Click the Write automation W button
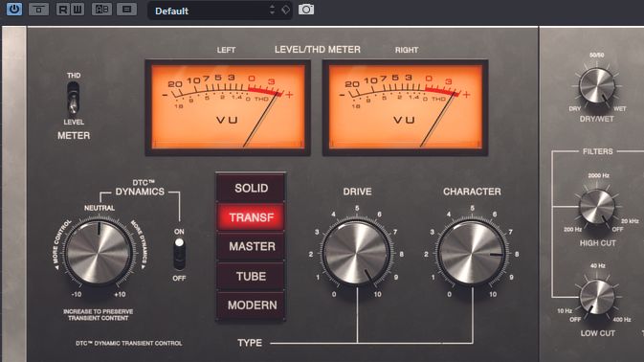 point(78,9)
